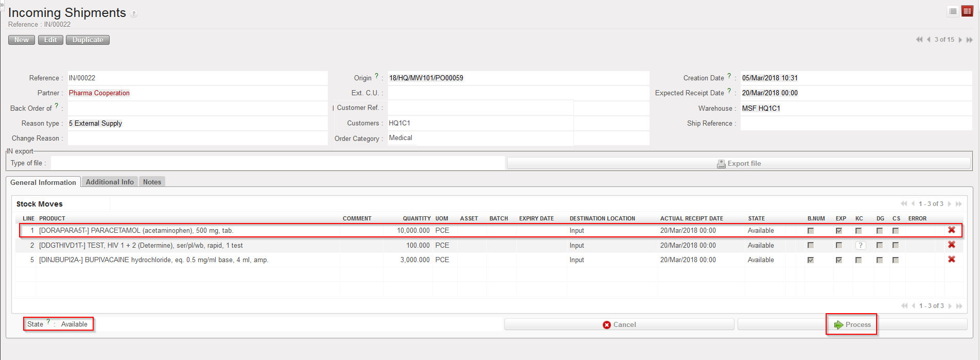Click the Edit button
The height and width of the screenshot is (360, 980).
(x=50, y=40)
